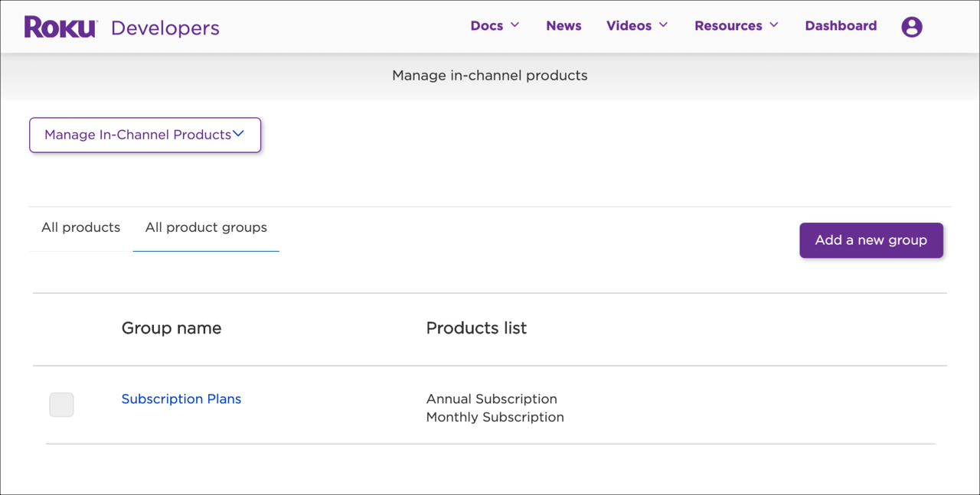
Task: Select the All product groups tab
Action: [205, 227]
